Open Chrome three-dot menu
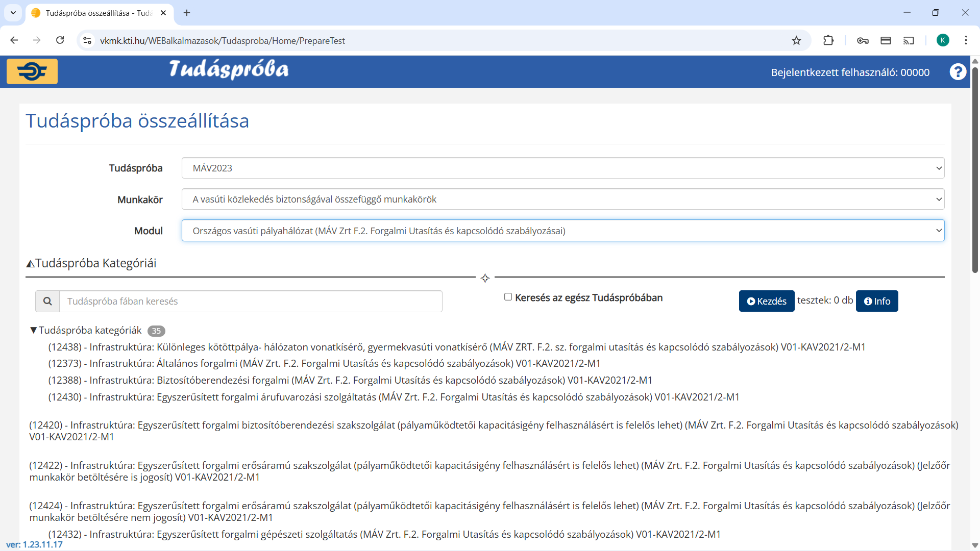Image resolution: width=980 pixels, height=551 pixels. point(966,41)
